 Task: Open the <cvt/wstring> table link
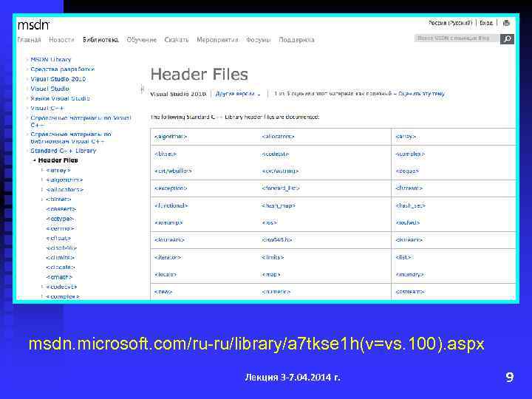(280, 171)
